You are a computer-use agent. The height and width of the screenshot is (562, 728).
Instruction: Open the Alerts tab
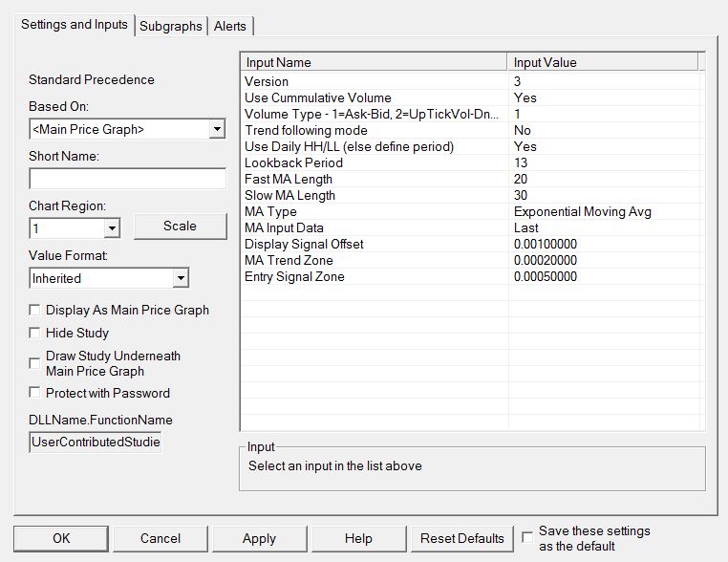pos(231,26)
